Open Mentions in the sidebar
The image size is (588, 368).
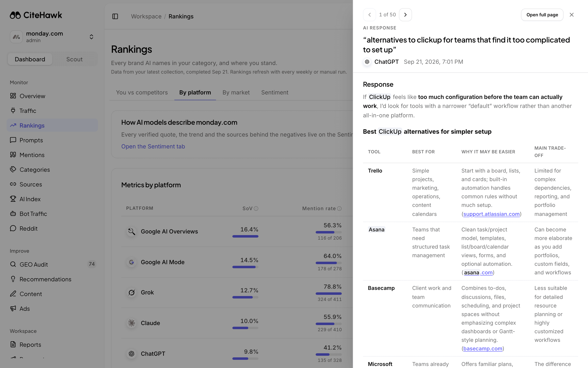tap(52, 155)
